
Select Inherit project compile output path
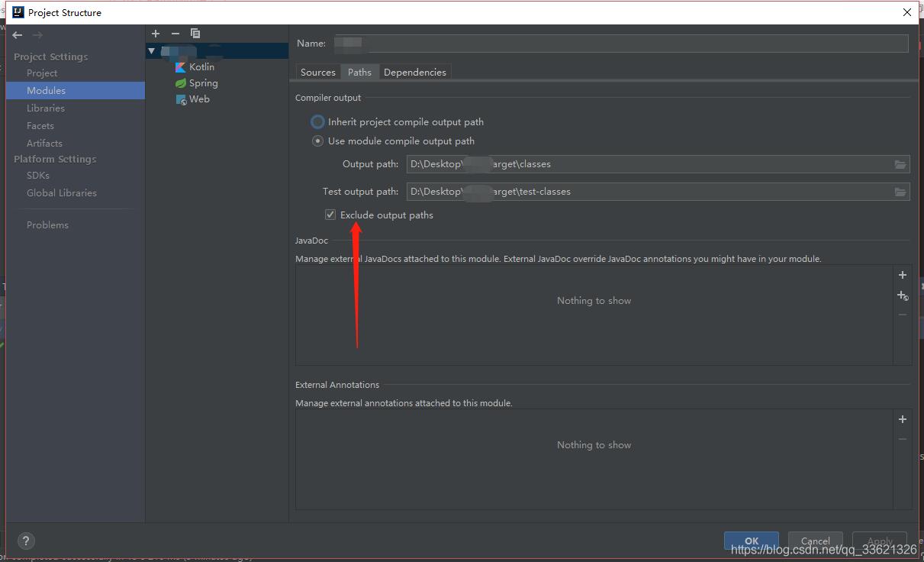[397, 122]
